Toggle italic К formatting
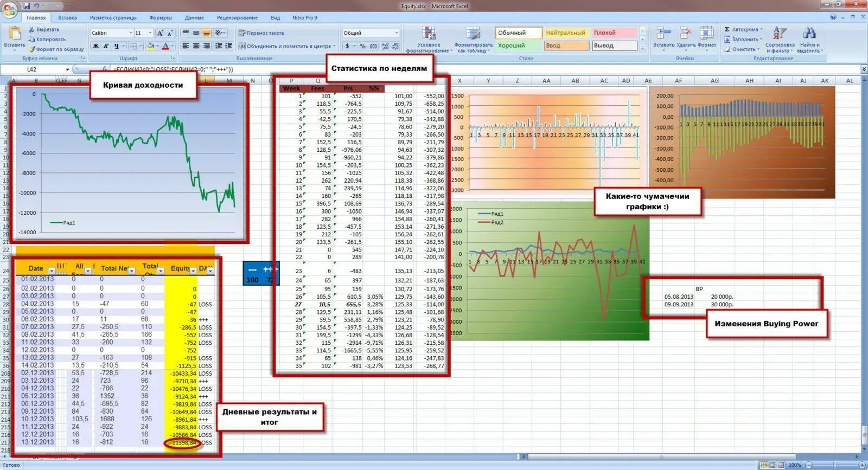 pyautogui.click(x=106, y=46)
